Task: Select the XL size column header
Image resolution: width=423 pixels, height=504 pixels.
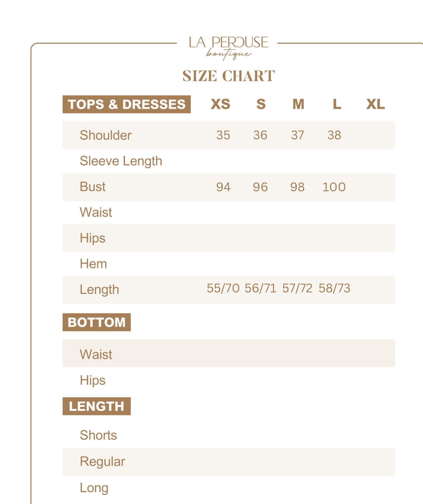Action: coord(375,104)
